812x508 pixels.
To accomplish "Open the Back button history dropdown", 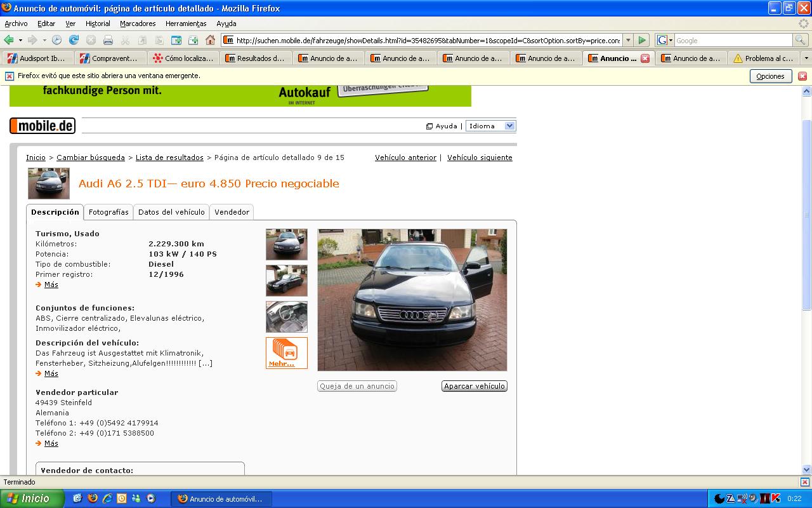I will tap(20, 40).
